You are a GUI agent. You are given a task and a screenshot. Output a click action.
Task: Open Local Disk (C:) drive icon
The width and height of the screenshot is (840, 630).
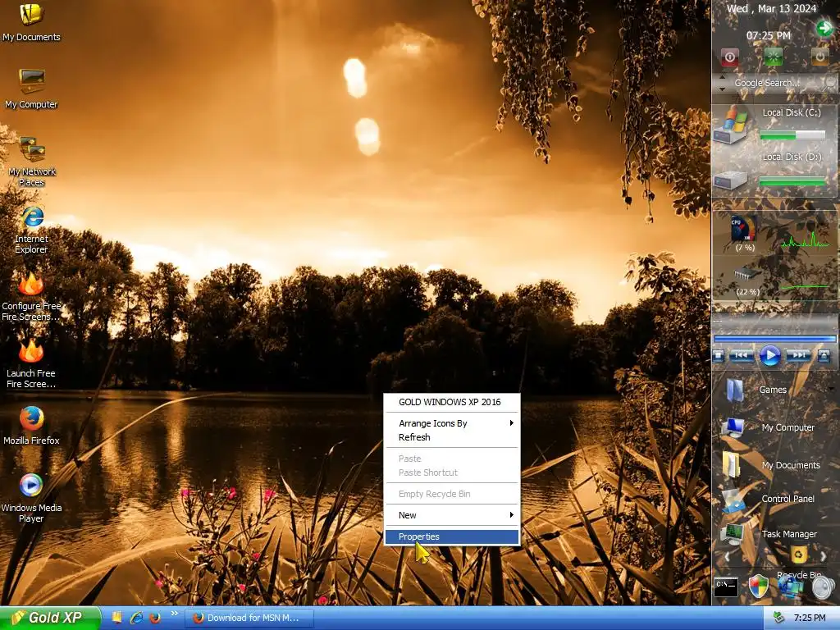pos(731,126)
